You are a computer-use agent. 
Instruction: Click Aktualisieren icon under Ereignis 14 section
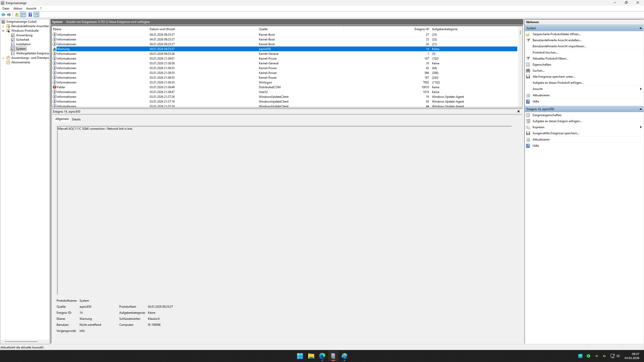pos(528,140)
